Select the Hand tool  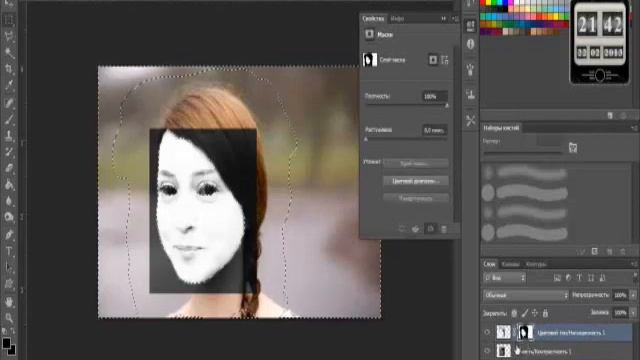pyautogui.click(x=9, y=302)
